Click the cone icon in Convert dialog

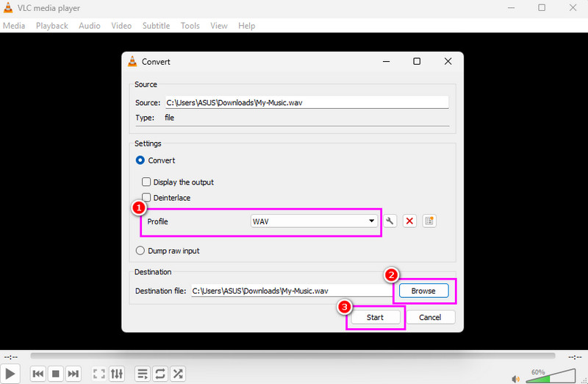pyautogui.click(x=132, y=61)
